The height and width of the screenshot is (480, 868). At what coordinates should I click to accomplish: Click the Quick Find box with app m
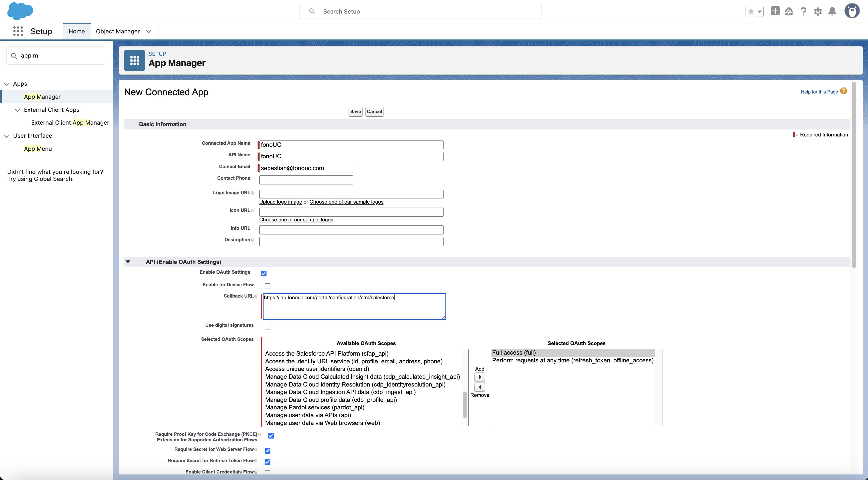pyautogui.click(x=56, y=56)
